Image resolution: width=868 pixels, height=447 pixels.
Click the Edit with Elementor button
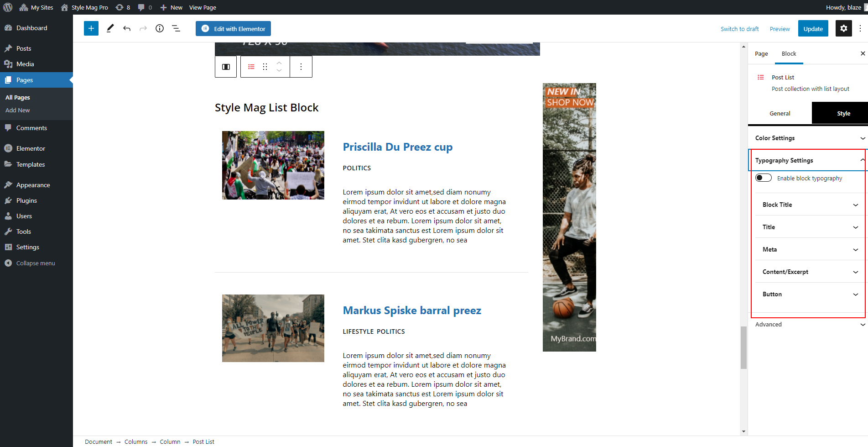233,28
